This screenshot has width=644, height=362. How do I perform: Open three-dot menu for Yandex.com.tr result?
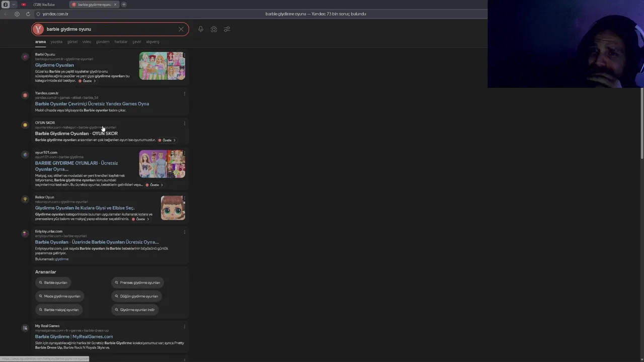pos(185,94)
